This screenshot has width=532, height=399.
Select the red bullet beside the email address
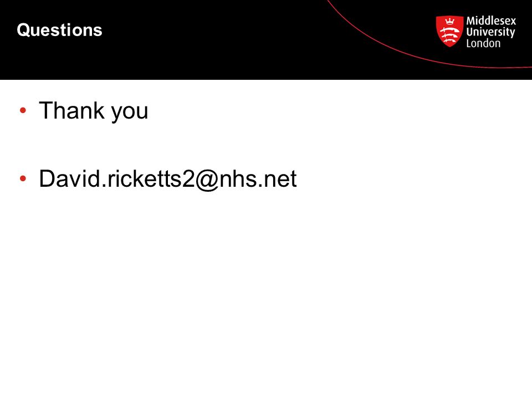[23, 178]
